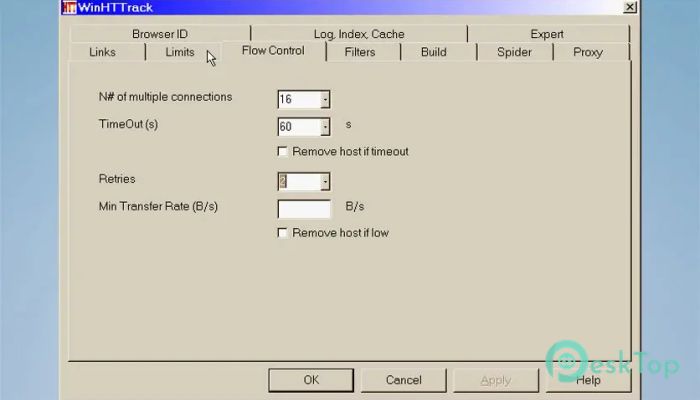Open the Limits tab
The width and height of the screenshot is (700, 400).
[180, 52]
